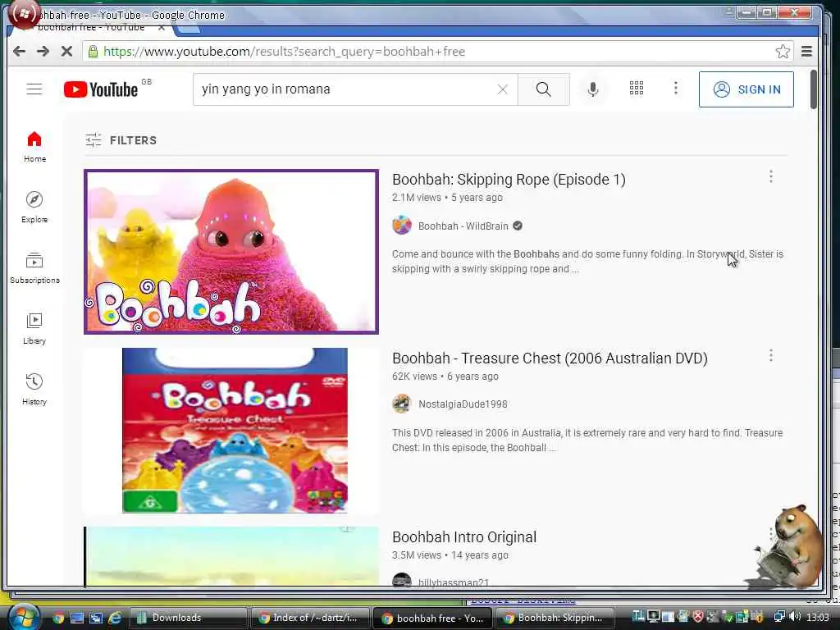
Task: Click the volume speaker tray icon
Action: [x=794, y=617]
